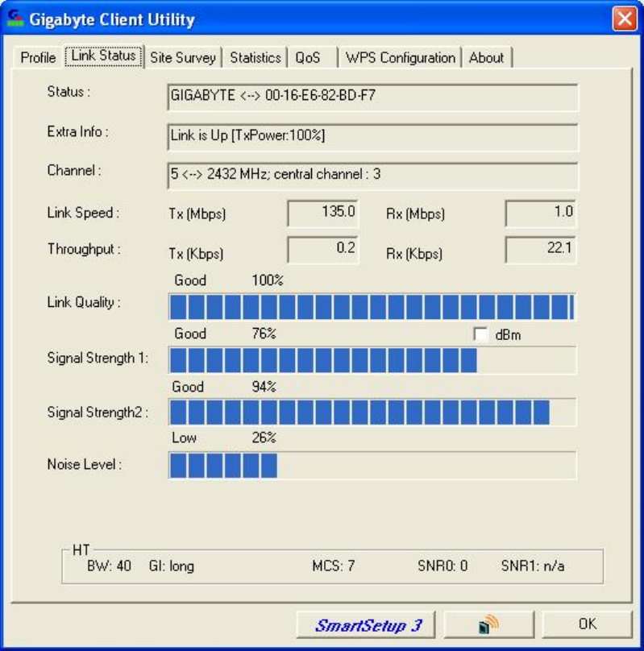644x651 pixels.
Task: Click the Rx throughput value 22.1
Action: click(x=540, y=250)
